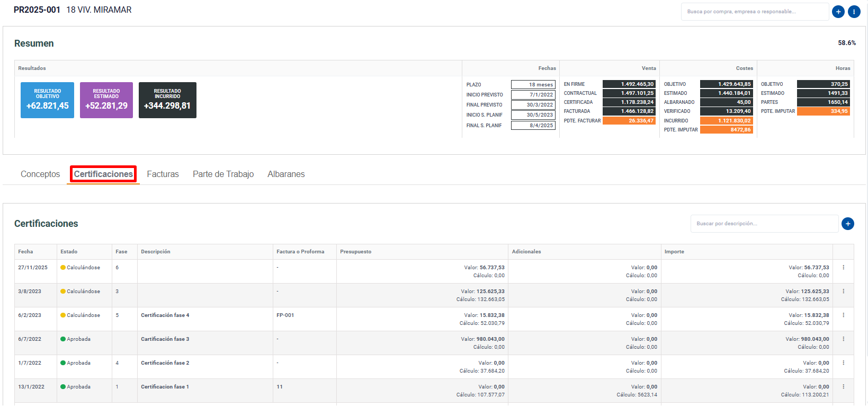
Task: Show the Albaranes tab
Action: pyautogui.click(x=286, y=174)
